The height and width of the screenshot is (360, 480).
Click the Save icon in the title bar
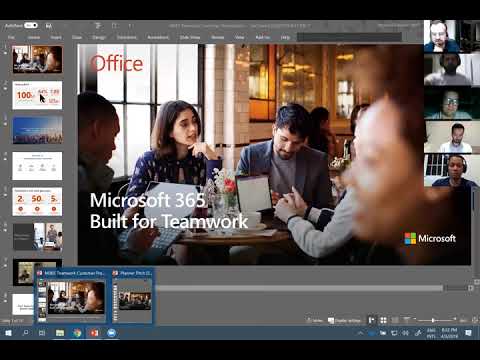tap(48, 26)
